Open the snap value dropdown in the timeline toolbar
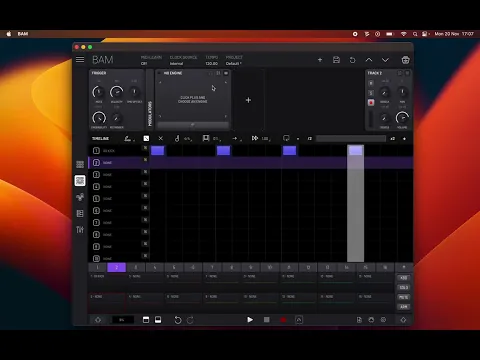480x360 pixels. pos(211,138)
